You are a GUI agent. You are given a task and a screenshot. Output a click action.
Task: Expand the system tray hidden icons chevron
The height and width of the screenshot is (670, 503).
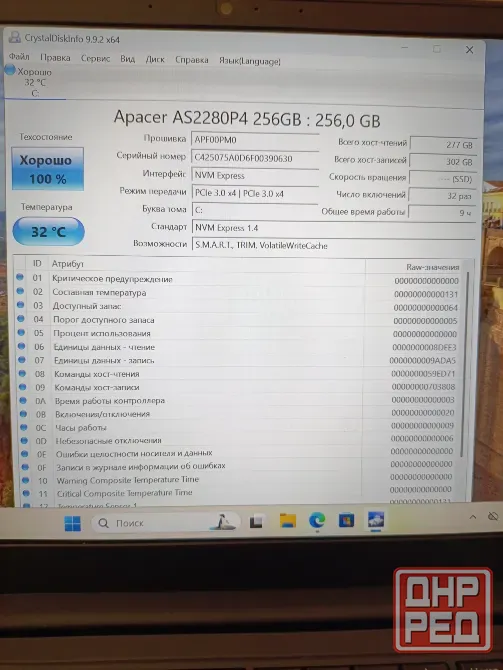tap(473, 517)
